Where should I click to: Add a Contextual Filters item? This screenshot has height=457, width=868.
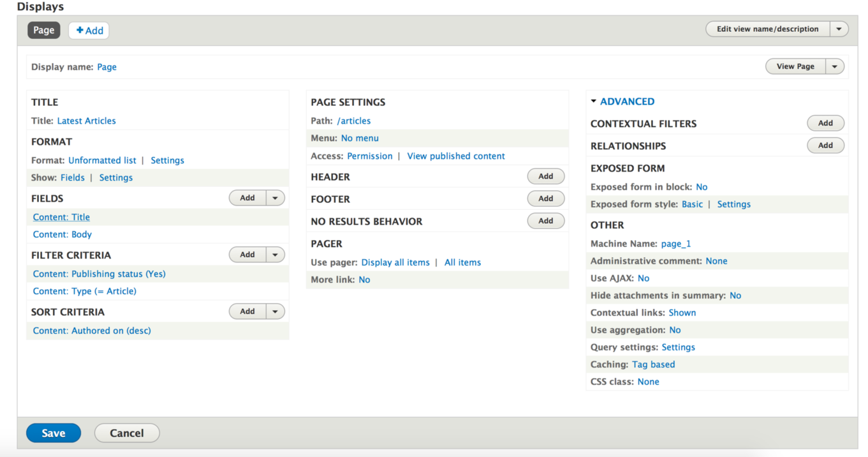826,123
